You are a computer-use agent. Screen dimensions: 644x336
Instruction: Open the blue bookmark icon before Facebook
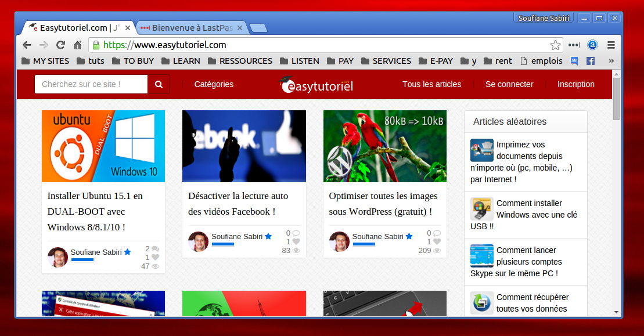[574, 61]
